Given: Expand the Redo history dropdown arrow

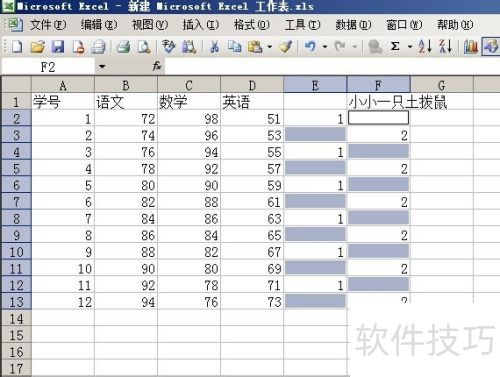Looking at the screenshot, I should 355,47.
